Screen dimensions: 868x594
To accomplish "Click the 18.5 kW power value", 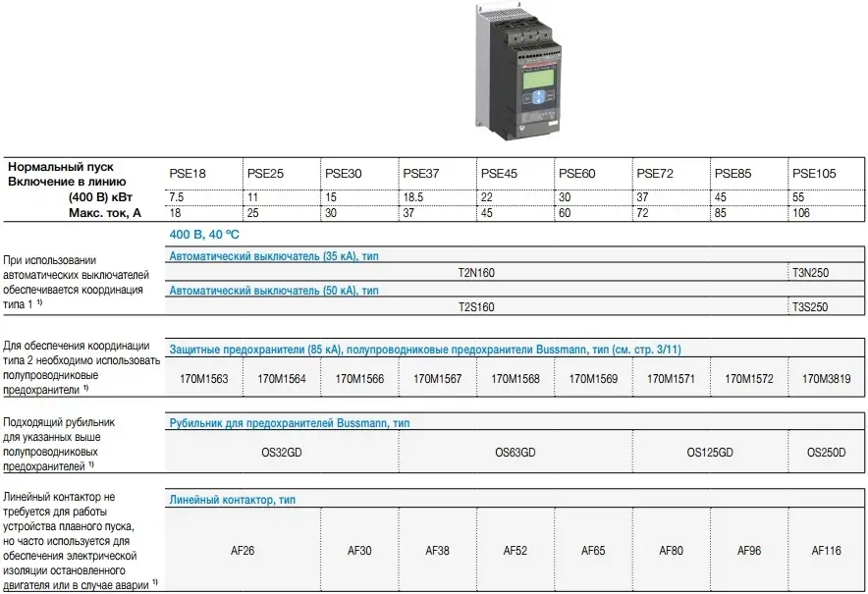I will click(412, 197).
